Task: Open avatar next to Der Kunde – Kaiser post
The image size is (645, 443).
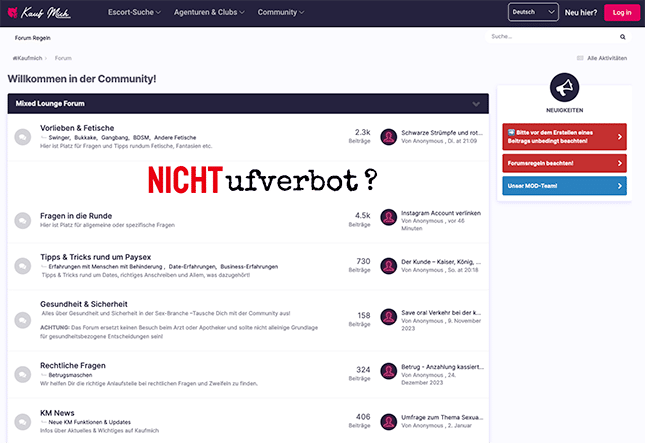Action: tap(388, 266)
